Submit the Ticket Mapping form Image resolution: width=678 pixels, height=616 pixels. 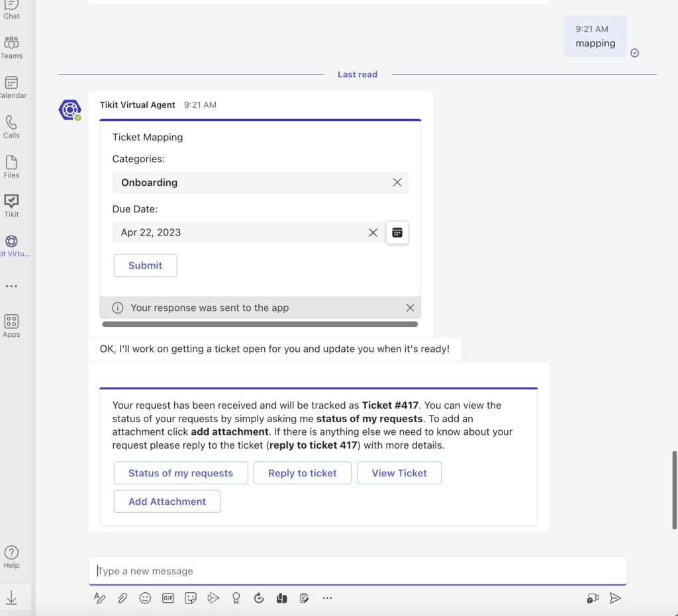point(145,265)
